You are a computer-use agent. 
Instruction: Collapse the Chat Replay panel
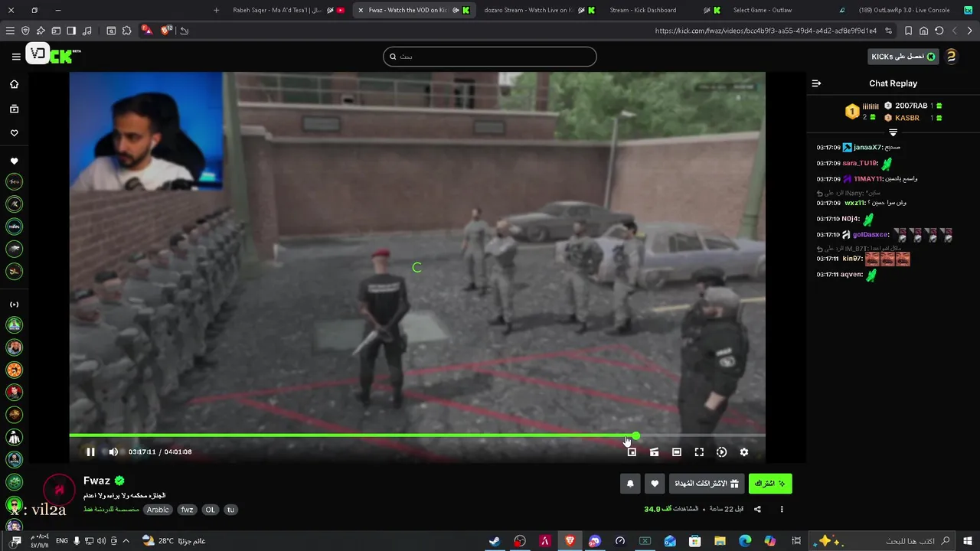(x=816, y=83)
